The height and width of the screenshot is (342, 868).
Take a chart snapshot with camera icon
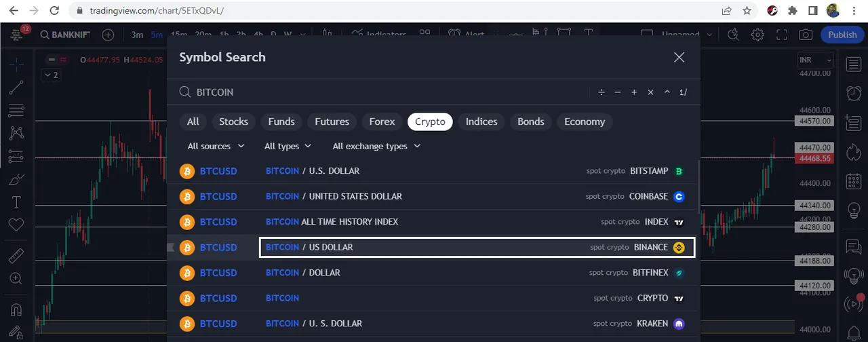tap(806, 35)
